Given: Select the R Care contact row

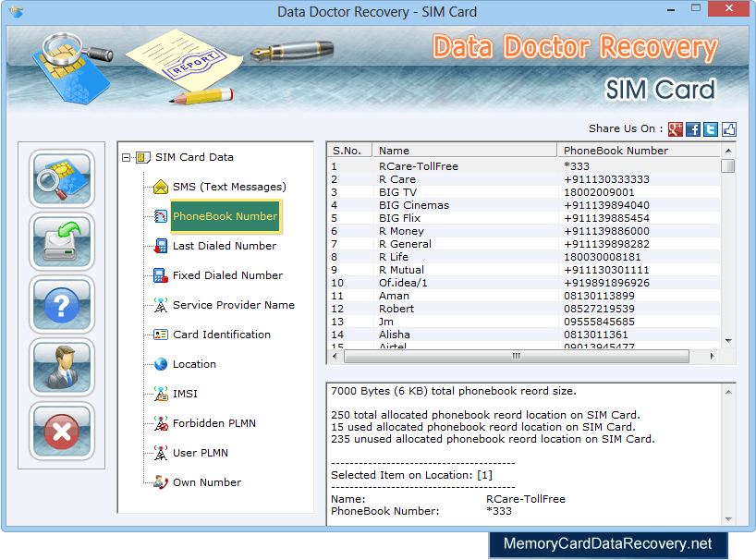Looking at the screenshot, I should (524, 179).
